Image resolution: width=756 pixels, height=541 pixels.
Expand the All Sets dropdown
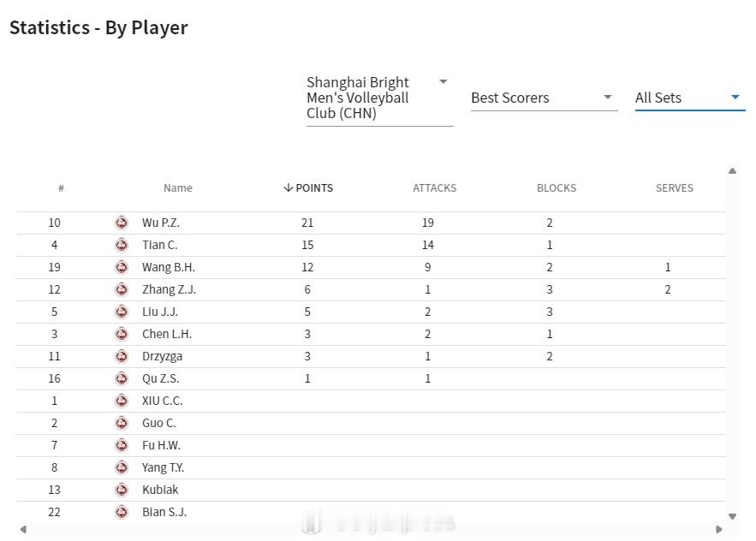pos(690,98)
